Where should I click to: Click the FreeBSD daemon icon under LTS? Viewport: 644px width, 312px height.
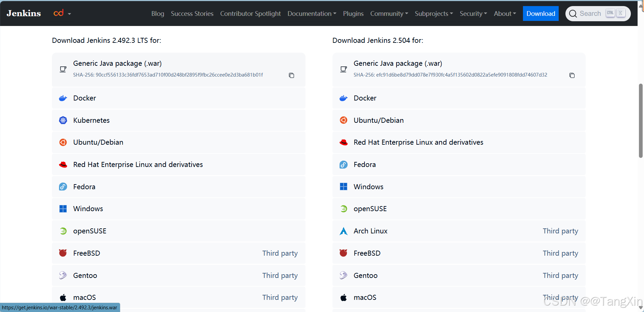coord(63,253)
